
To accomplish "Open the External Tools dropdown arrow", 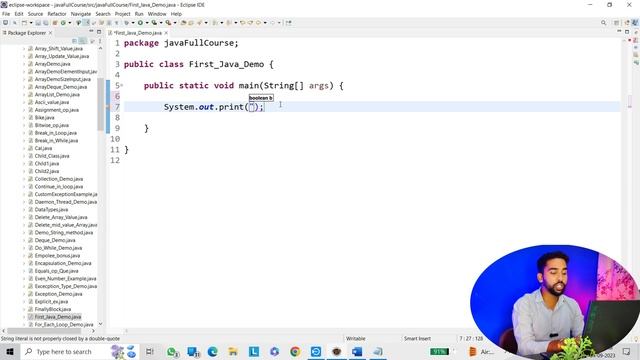I will pos(175,23).
